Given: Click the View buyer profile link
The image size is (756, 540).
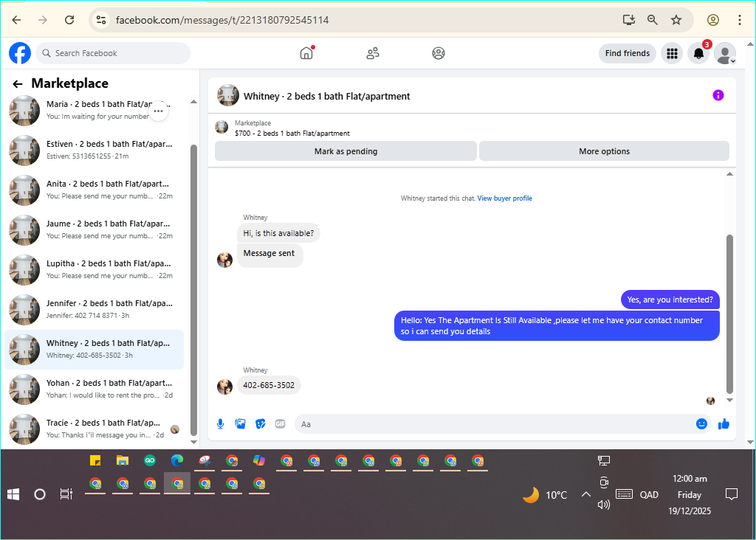Looking at the screenshot, I should click(x=505, y=198).
